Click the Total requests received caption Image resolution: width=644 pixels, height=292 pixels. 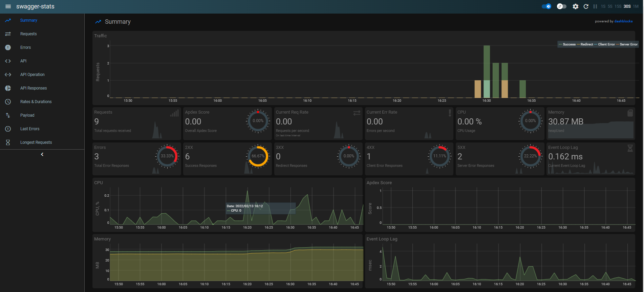113,131
